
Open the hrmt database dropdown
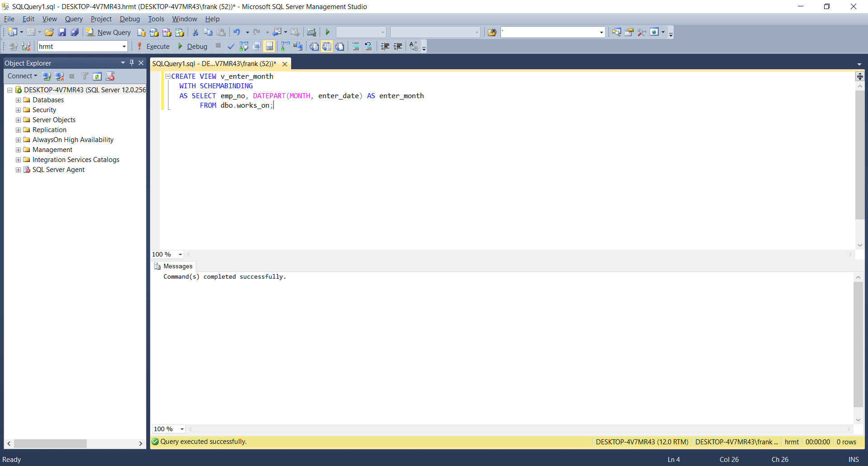pos(124,46)
